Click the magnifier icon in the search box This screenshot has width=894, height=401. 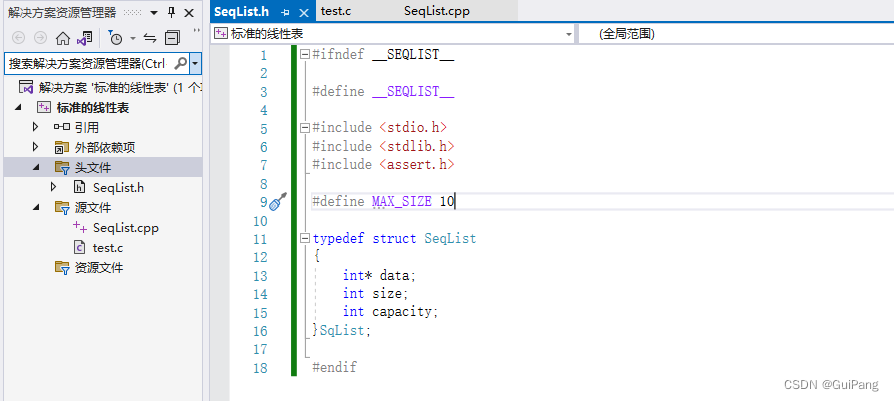180,63
